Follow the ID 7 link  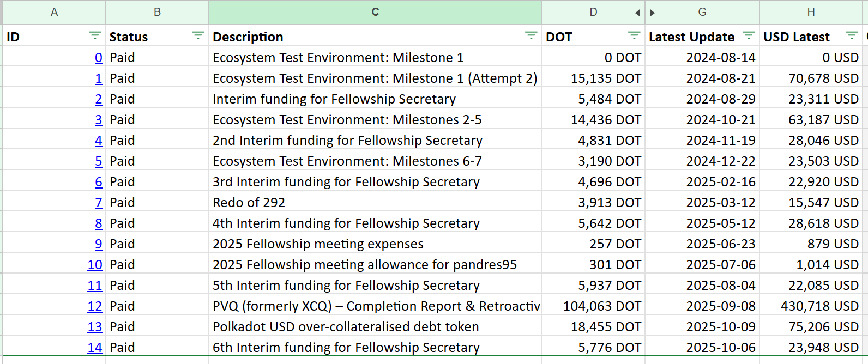coord(98,203)
